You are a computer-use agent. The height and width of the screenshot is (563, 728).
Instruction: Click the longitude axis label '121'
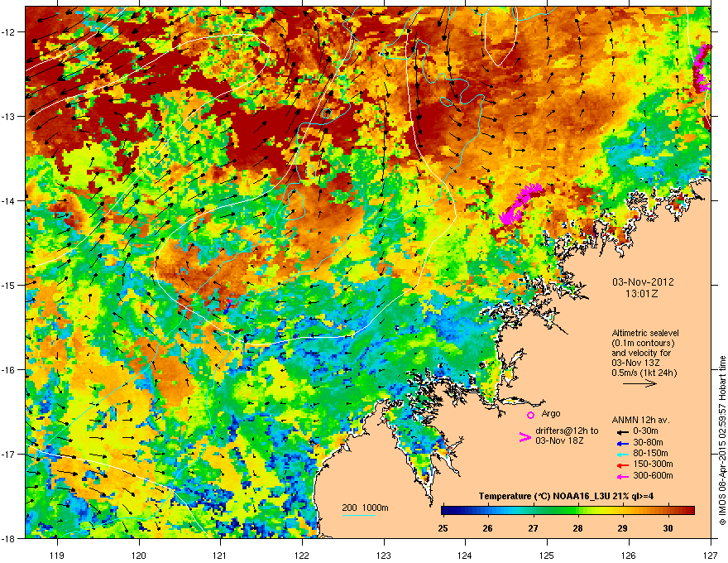(x=220, y=555)
